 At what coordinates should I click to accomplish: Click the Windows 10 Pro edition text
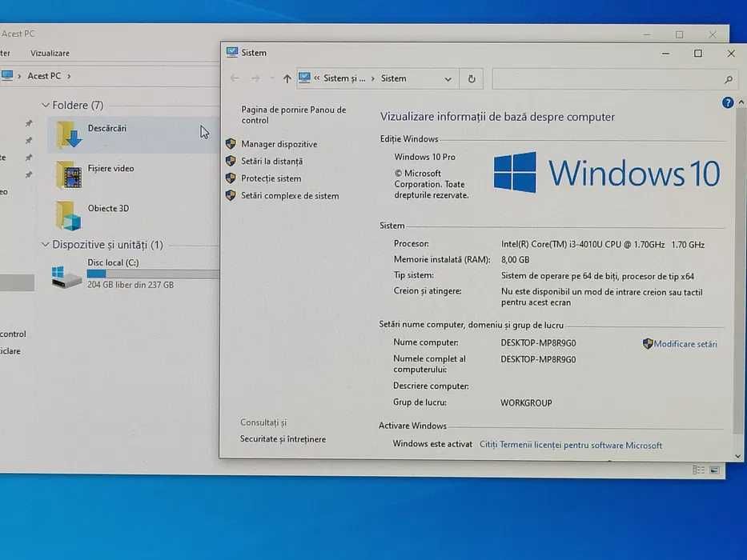[x=425, y=157]
